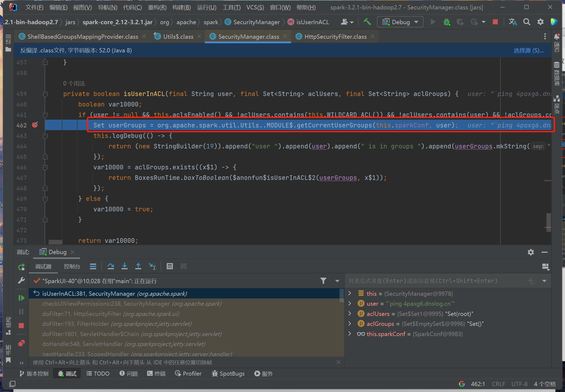Image resolution: width=565 pixels, height=392 pixels.
Task: Toggle the thread filter funnel icon
Action: pos(323,281)
